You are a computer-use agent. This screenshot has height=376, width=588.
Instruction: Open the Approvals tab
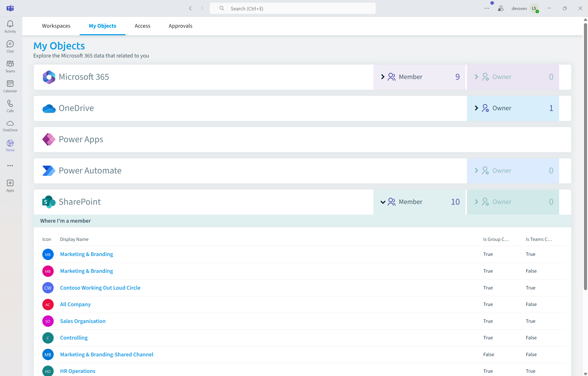click(x=180, y=26)
